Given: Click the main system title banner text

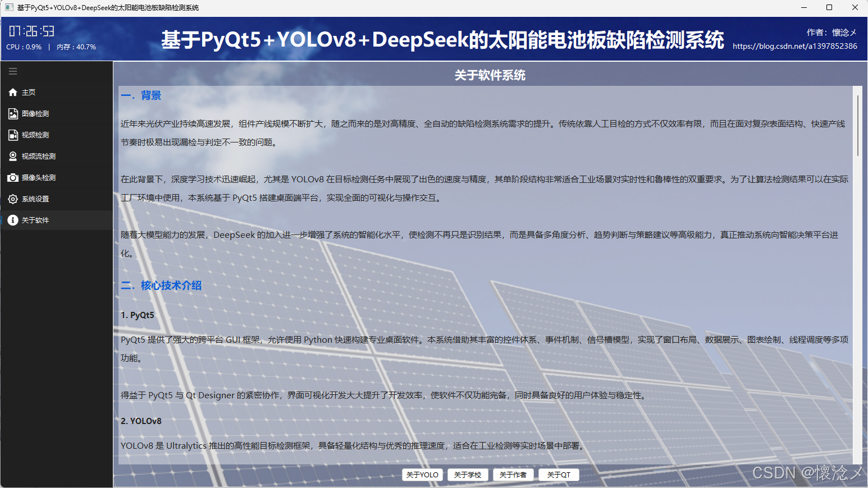Looking at the screenshot, I should 442,40.
